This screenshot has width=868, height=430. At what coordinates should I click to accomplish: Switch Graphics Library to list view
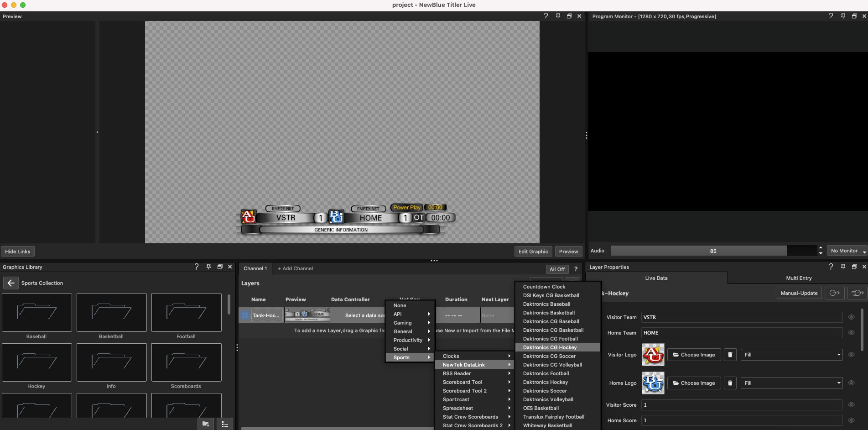(x=225, y=424)
